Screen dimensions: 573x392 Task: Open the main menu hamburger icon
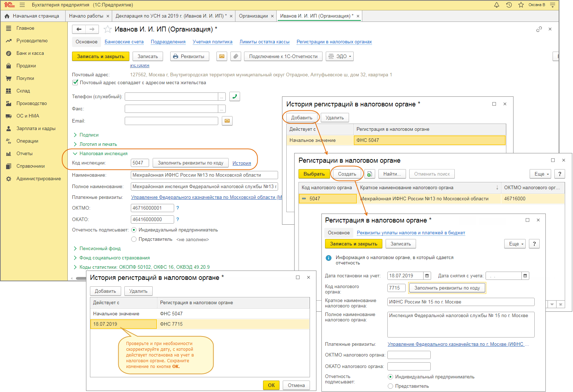(22, 5)
